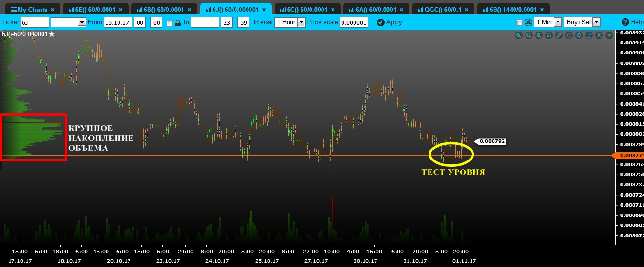
Task: Close the 6E()-60/0.0001 tab
Action: coord(121,10)
